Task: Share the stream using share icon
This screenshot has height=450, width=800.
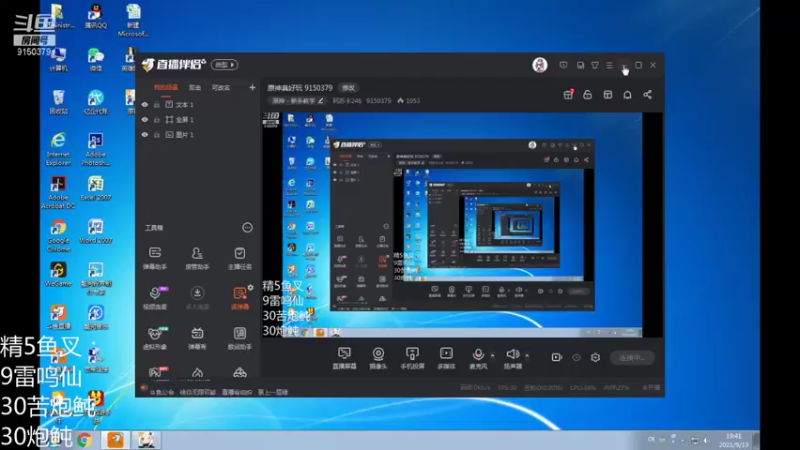Action: tap(647, 95)
